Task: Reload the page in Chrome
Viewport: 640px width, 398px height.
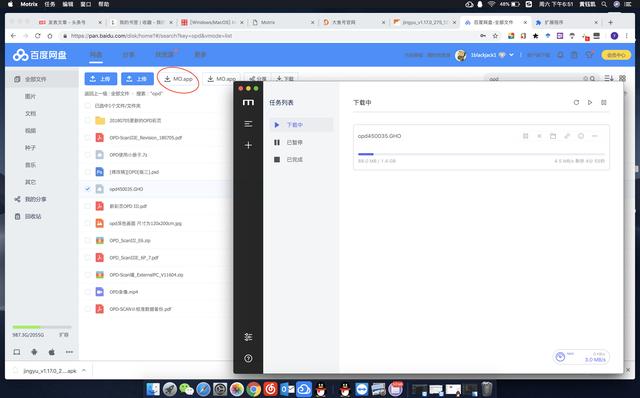Action: pyautogui.click(x=38, y=36)
